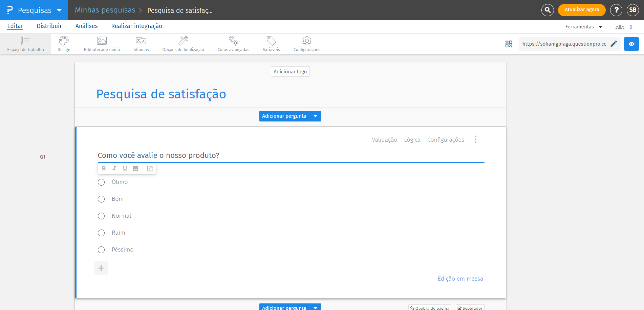644x310 pixels.
Task: Click the collaborator count 0
Action: pyautogui.click(x=631, y=27)
